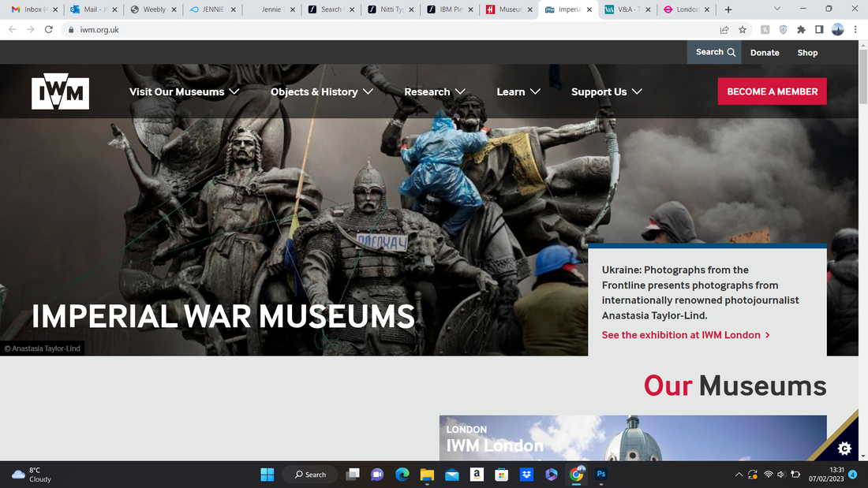Open the Donate link
The image size is (868, 488).
(765, 53)
